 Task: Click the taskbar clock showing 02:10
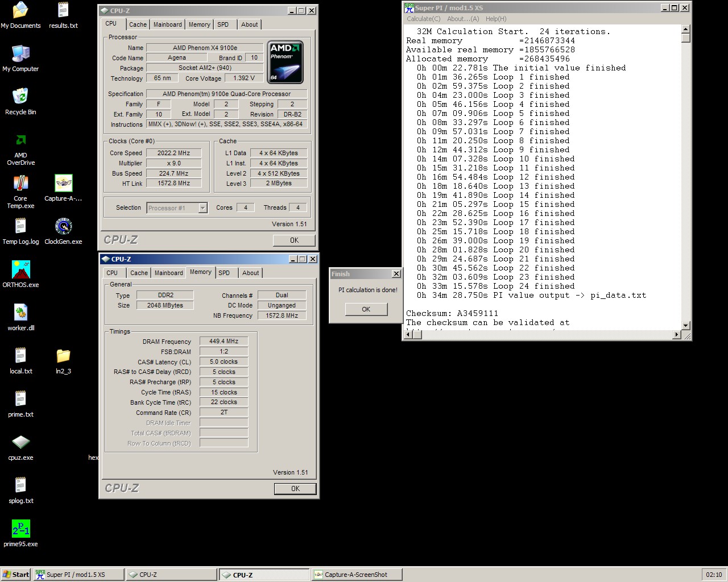(x=714, y=575)
